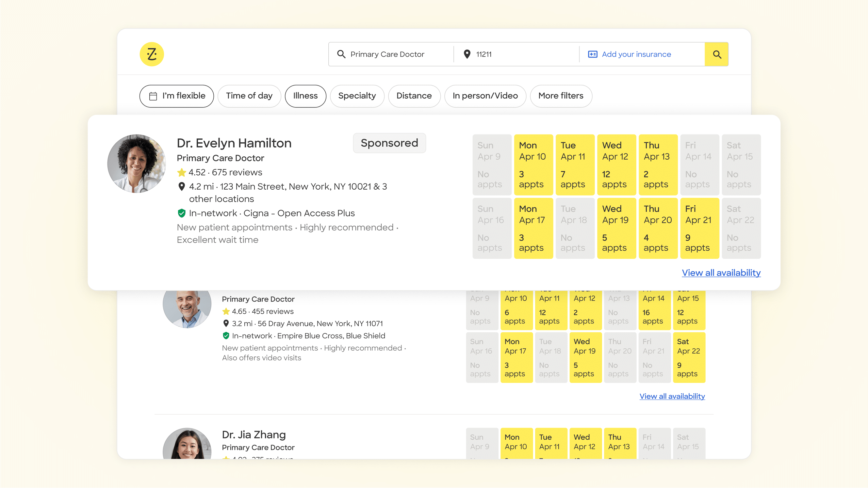The height and width of the screenshot is (488, 868).
Task: Open the Time of day filter
Action: point(249,96)
